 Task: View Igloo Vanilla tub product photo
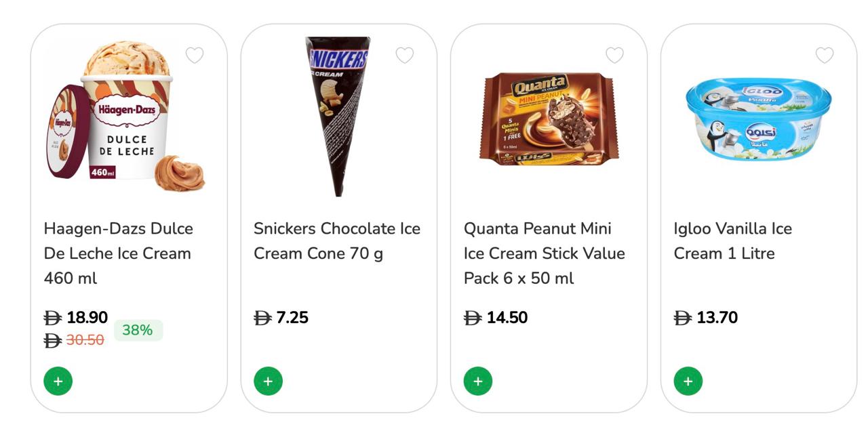coord(758,119)
